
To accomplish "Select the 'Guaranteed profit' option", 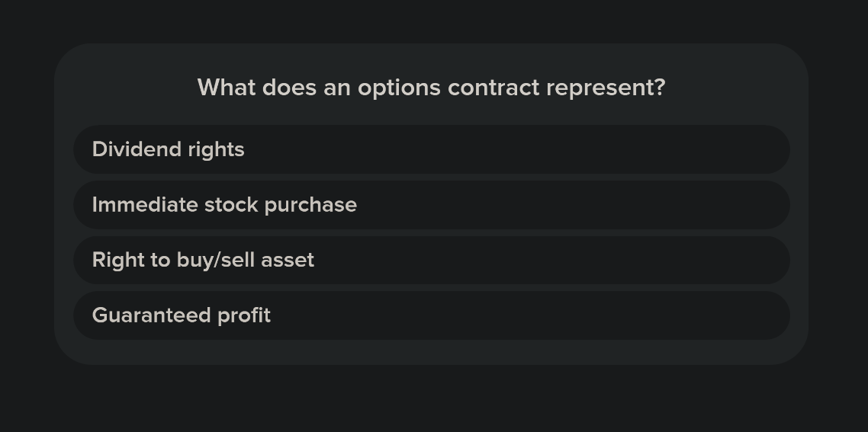I will point(431,315).
